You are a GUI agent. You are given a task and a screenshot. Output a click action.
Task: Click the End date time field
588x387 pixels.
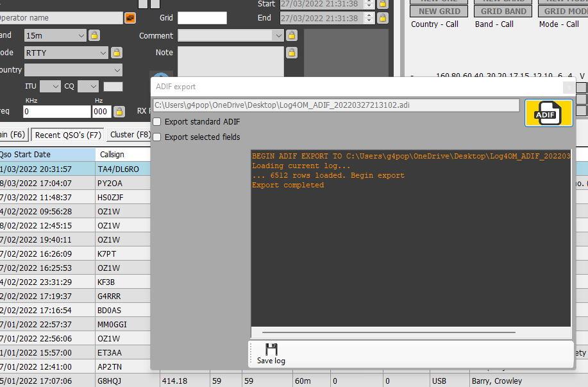pyautogui.click(x=322, y=18)
